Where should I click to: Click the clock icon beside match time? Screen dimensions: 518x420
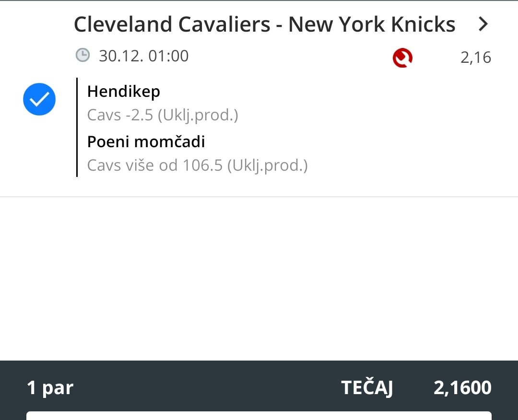click(x=83, y=56)
